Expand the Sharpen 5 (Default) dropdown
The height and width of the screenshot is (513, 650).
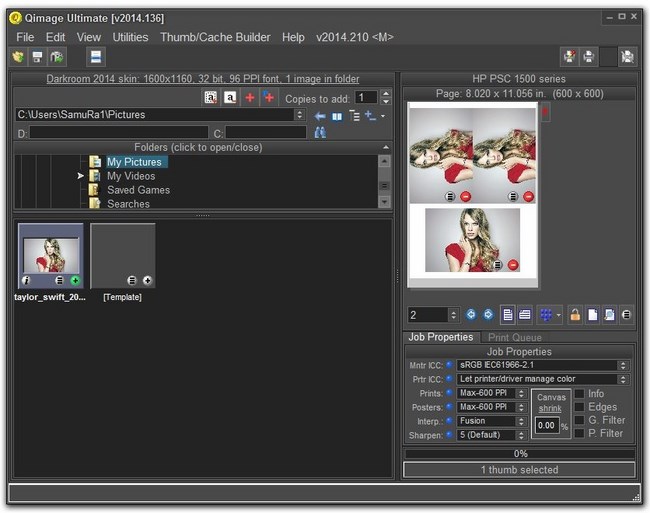click(x=491, y=435)
